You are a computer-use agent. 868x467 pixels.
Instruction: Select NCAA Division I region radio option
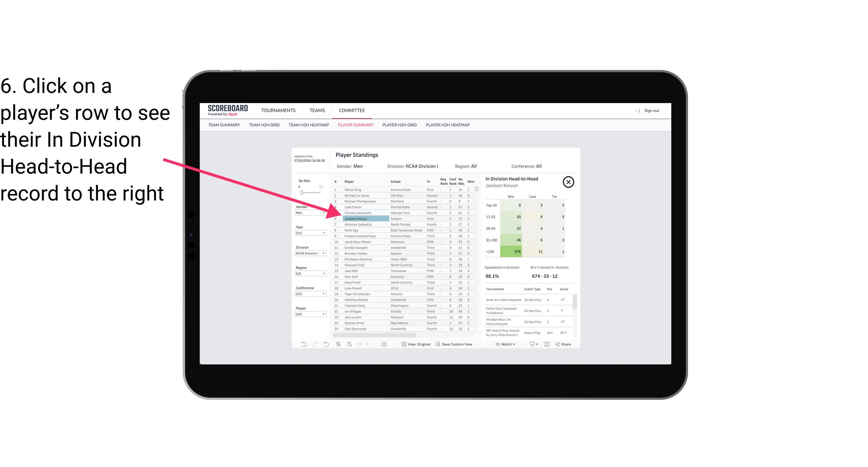pyautogui.click(x=309, y=254)
